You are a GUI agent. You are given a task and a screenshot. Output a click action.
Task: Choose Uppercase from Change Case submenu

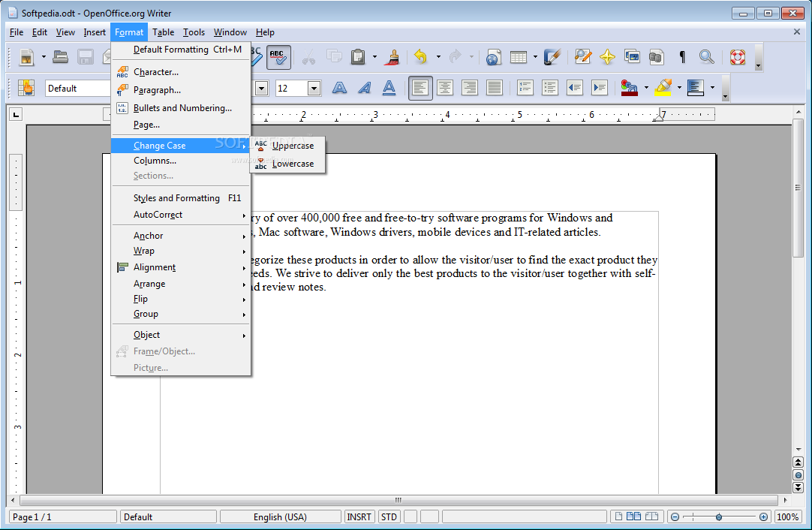click(287, 146)
